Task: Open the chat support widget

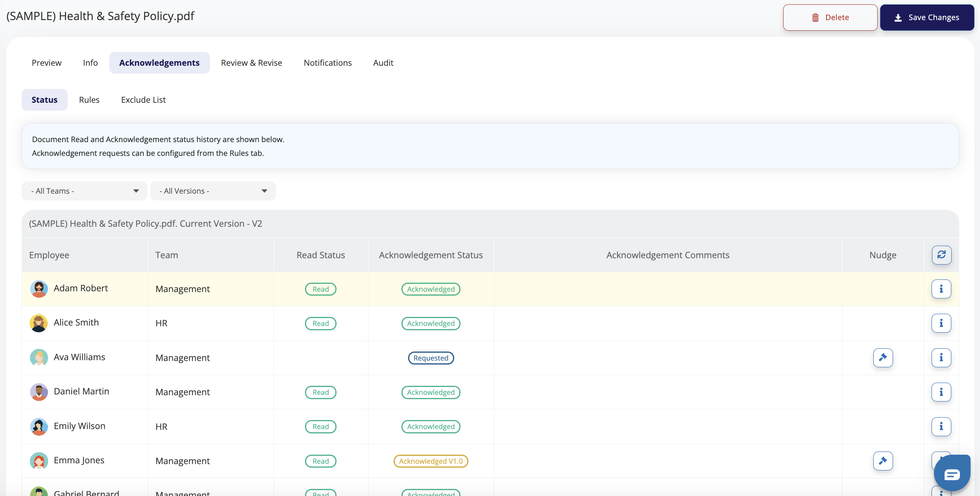Action: [952, 474]
